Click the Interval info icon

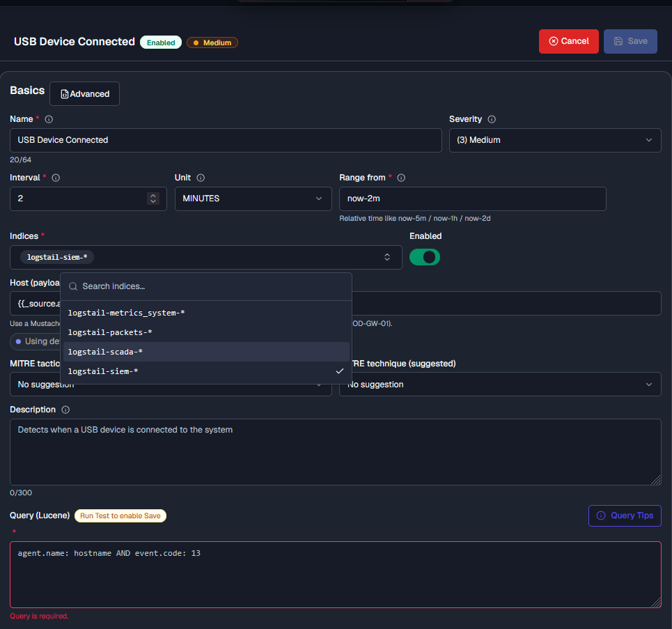pyautogui.click(x=56, y=178)
